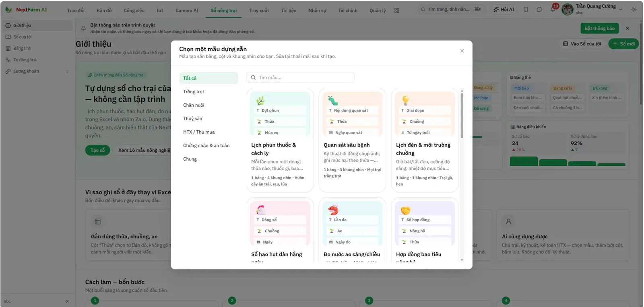Image resolution: width=644 pixels, height=307 pixels.
Task: Toggle the light theme sun icon
Action: [634, 9]
